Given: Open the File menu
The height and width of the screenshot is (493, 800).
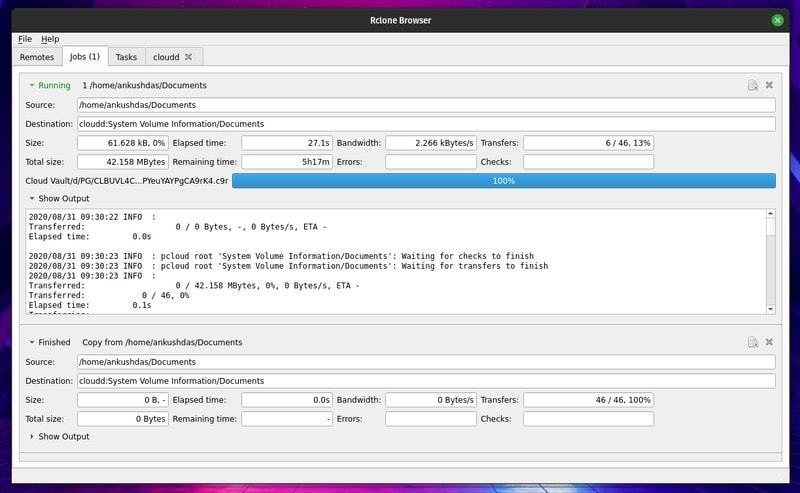Looking at the screenshot, I should [25, 39].
